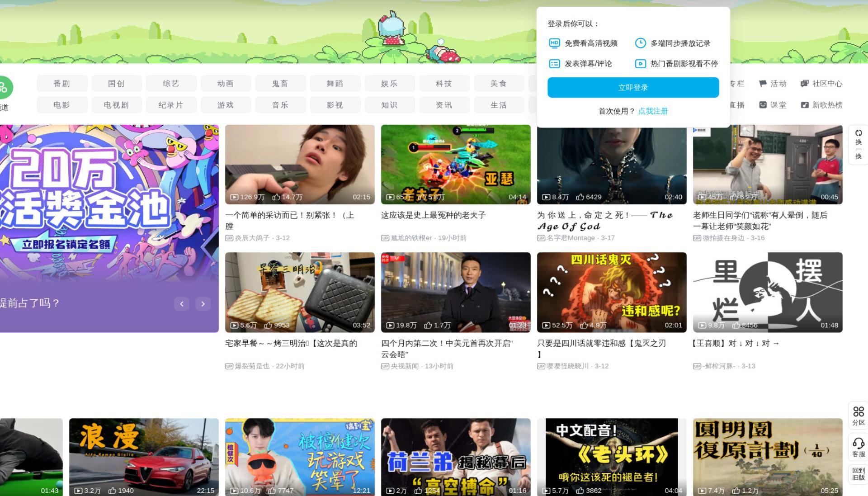Click 回到旧版 button
868x496 pixels.
click(x=859, y=474)
